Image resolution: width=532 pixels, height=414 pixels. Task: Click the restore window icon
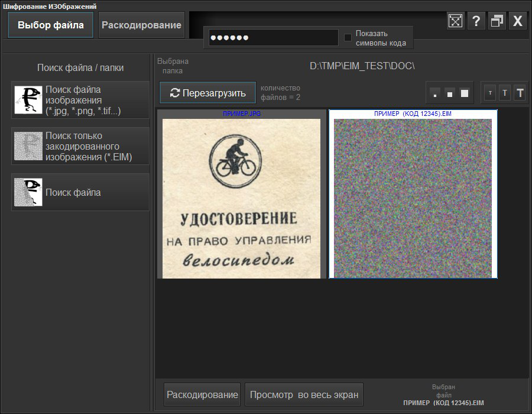point(497,21)
